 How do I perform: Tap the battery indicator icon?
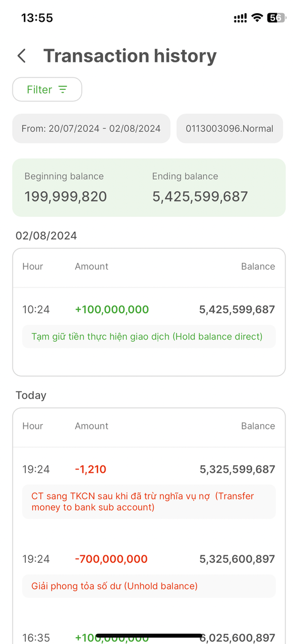tap(276, 18)
